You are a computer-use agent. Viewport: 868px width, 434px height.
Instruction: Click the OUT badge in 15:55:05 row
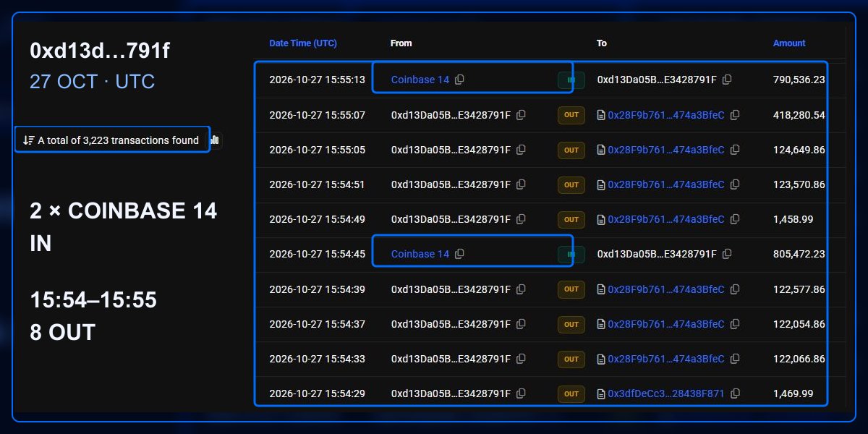[571, 150]
